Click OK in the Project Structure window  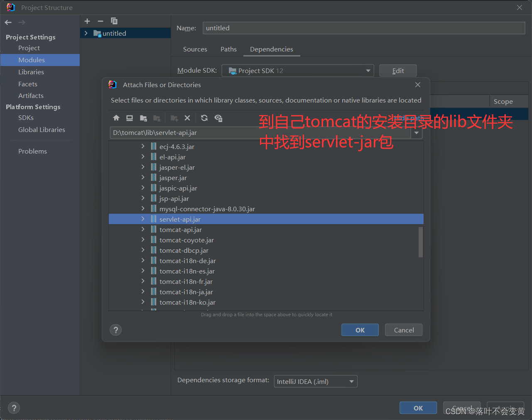(418, 408)
